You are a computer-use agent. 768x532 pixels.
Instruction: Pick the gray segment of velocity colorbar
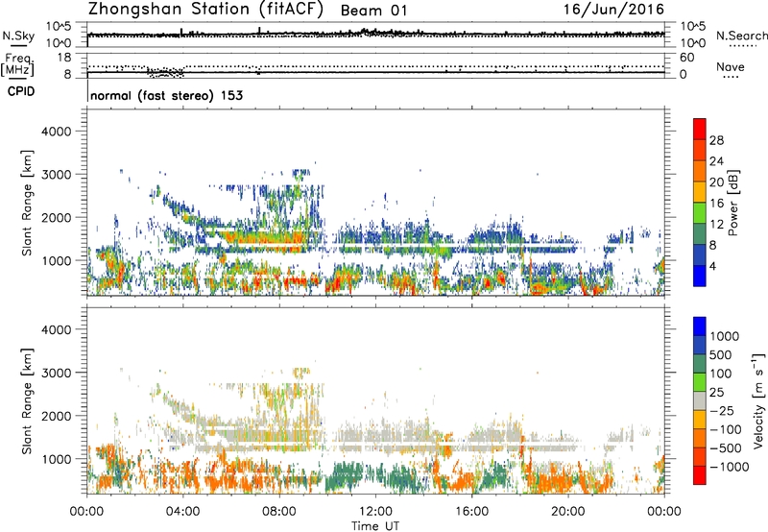[700, 400]
